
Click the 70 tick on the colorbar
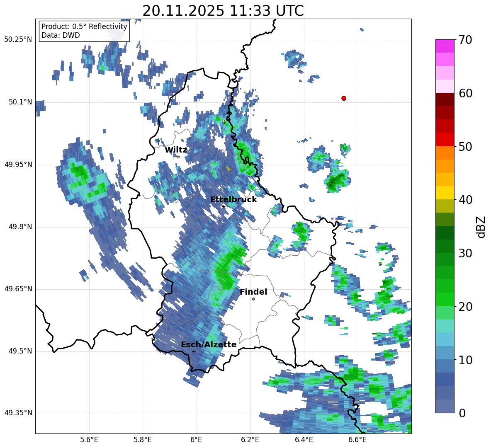pyautogui.click(x=465, y=40)
